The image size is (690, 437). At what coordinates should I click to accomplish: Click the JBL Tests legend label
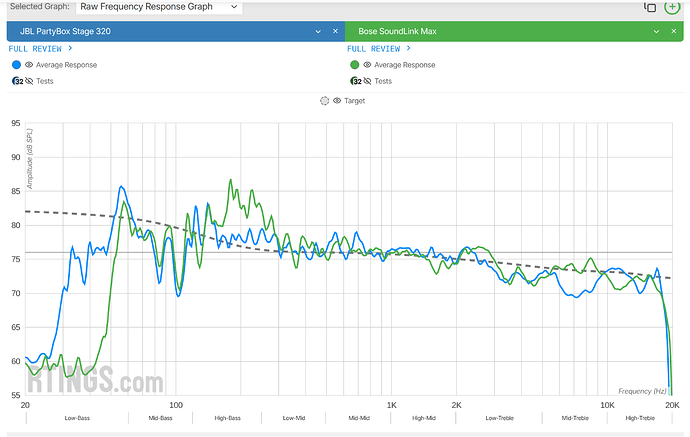click(x=44, y=81)
